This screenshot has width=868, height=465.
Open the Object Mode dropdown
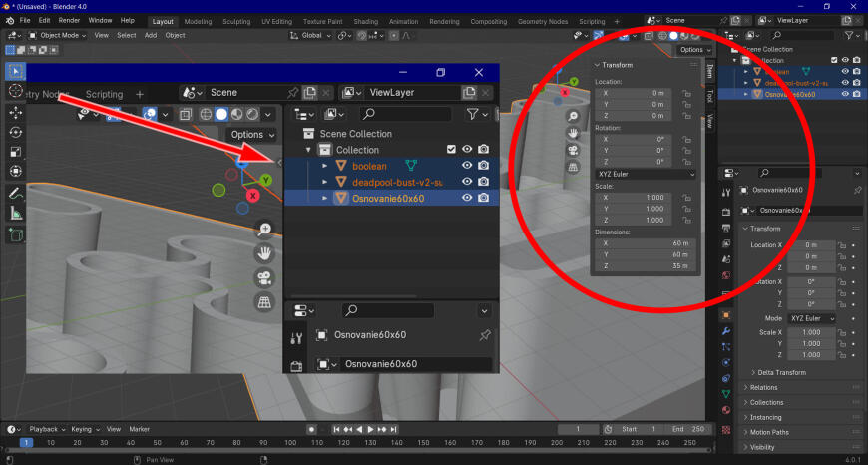(x=57, y=36)
